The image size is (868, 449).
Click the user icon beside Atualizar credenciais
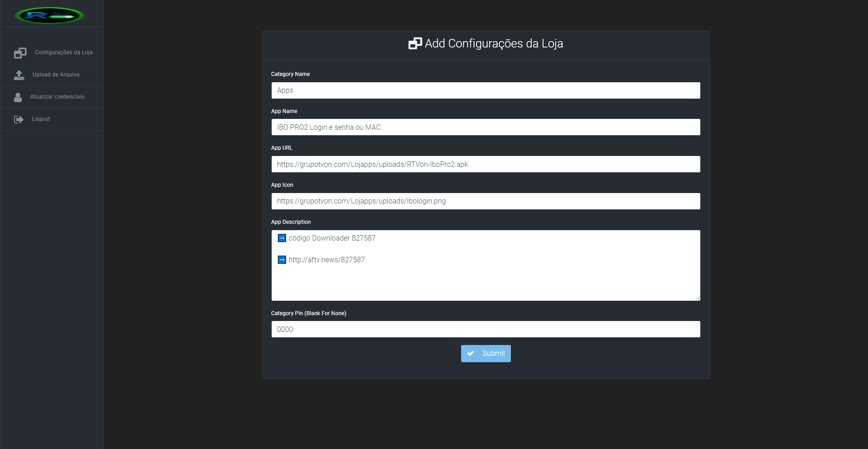[18, 97]
